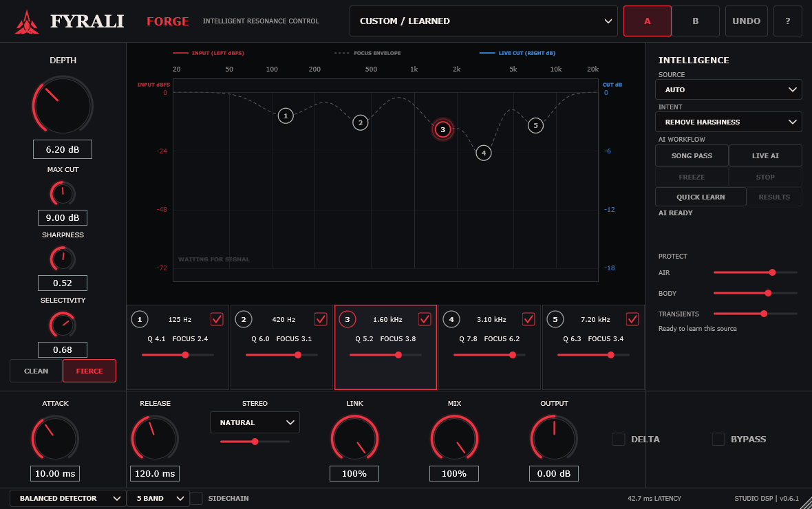The image size is (812, 509).
Task: Click the Sharpness 0.52 value field
Action: pyautogui.click(x=63, y=283)
